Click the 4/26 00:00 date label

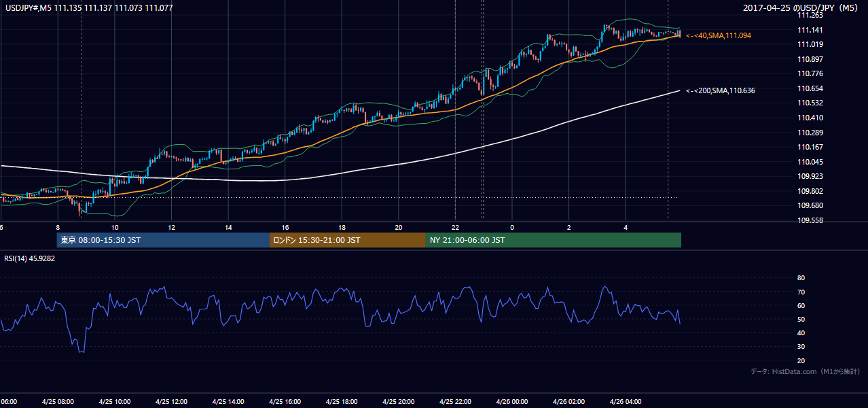point(512,402)
